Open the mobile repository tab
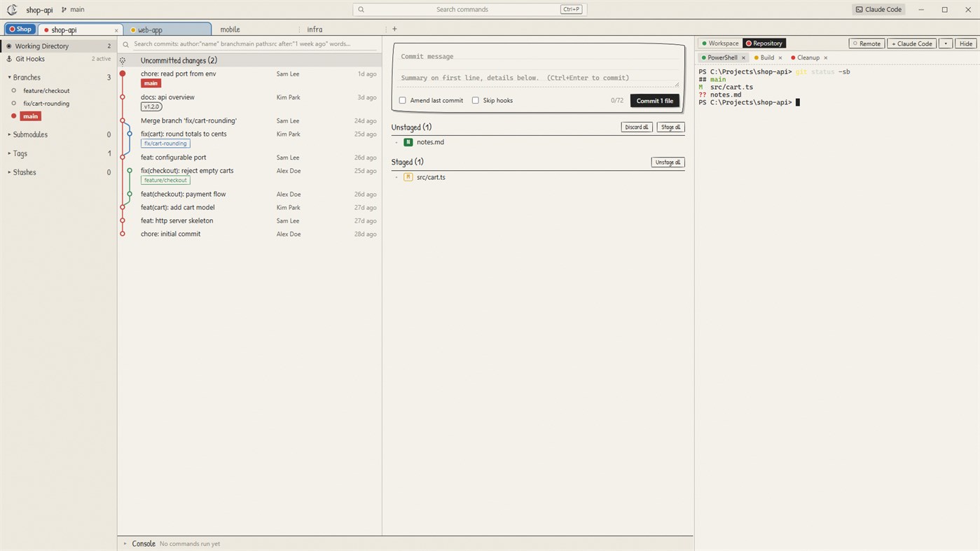This screenshot has width=980, height=551. [x=230, y=29]
